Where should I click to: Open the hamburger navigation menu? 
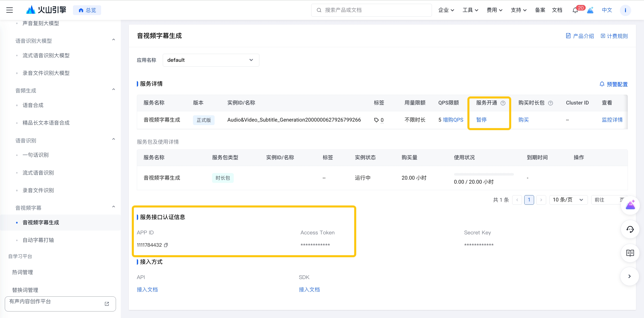[10, 10]
